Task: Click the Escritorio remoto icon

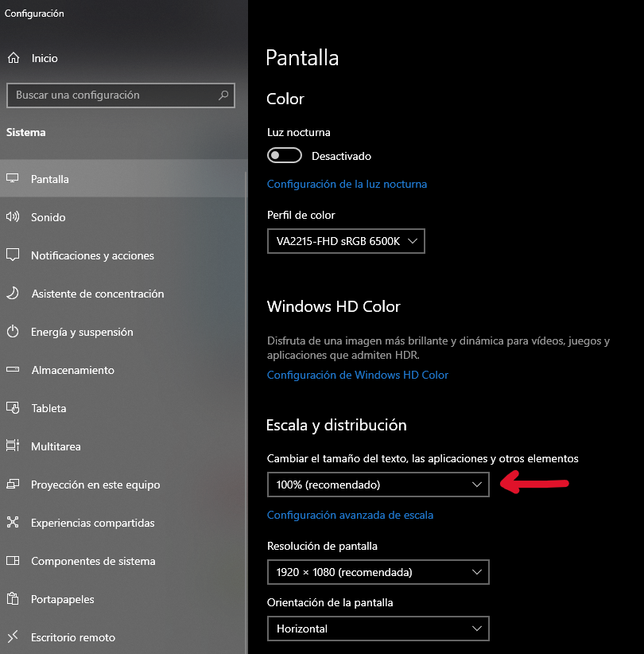Action: click(13, 636)
